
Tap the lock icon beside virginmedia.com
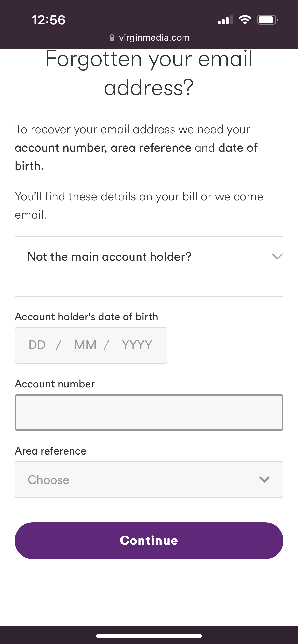(x=112, y=38)
